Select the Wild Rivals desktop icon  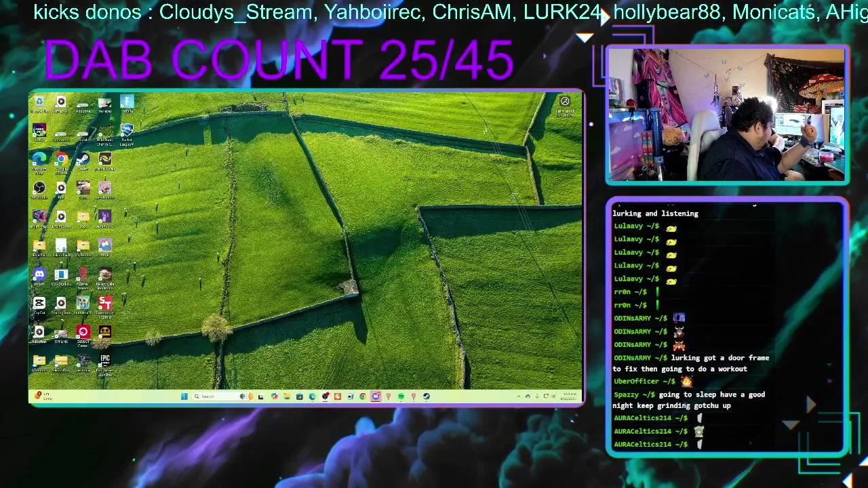(x=104, y=134)
